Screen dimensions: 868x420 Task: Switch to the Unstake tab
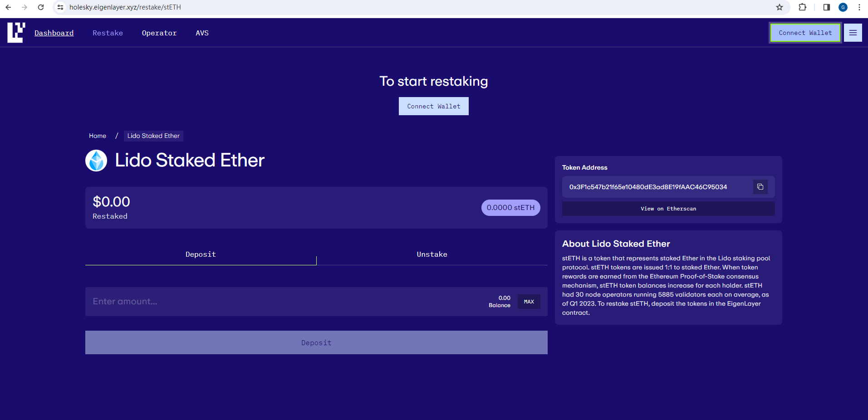click(432, 254)
